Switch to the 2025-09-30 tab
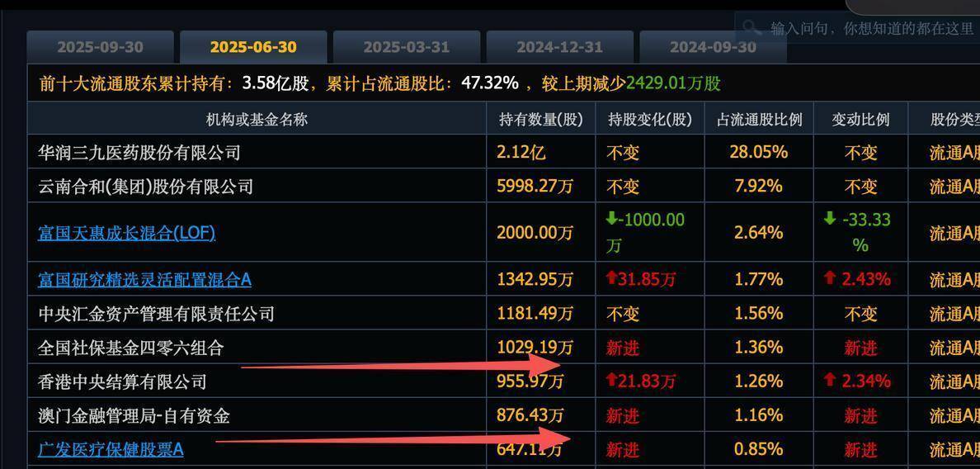The height and width of the screenshot is (469, 980). (x=100, y=47)
